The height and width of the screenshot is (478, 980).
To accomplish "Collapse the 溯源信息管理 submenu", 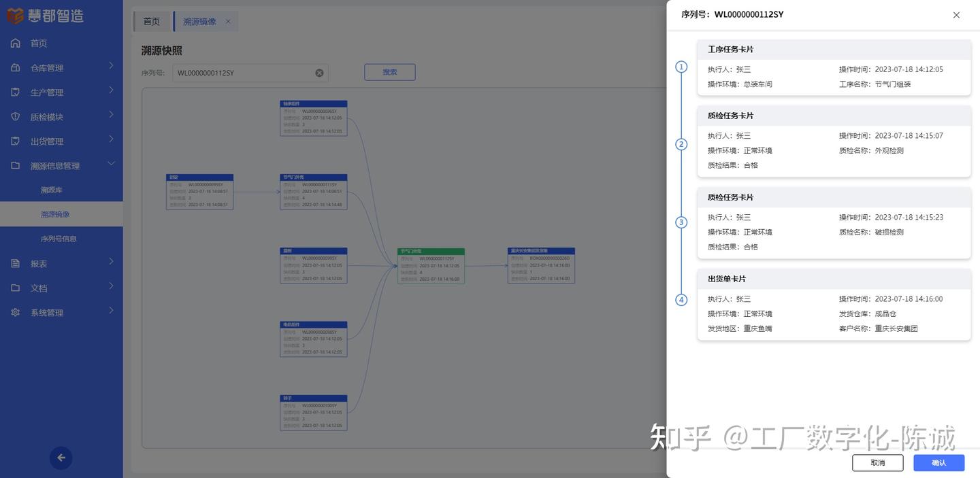I will point(109,163).
